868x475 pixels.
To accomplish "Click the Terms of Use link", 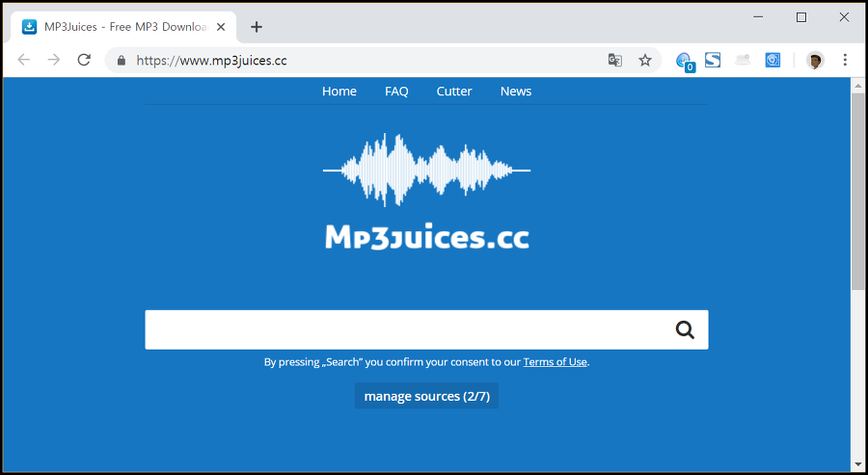I will [555, 362].
